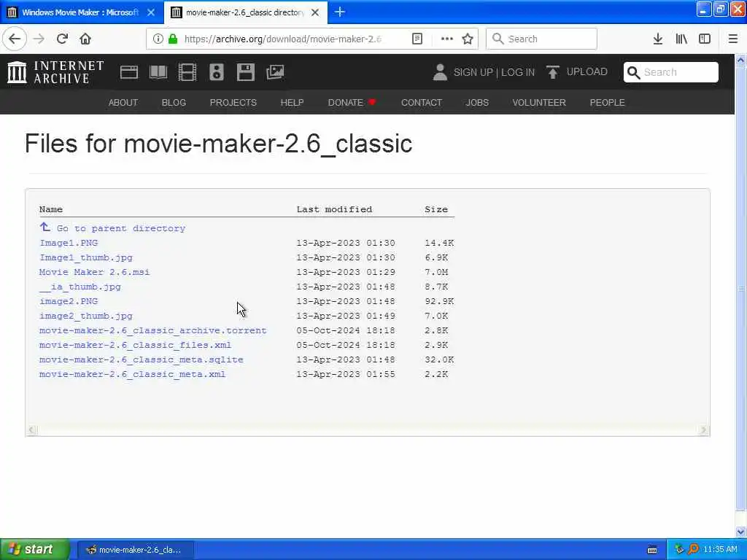Screen dimensions: 747x560
Task: Go back with the browser back arrow
Action: pos(15,39)
